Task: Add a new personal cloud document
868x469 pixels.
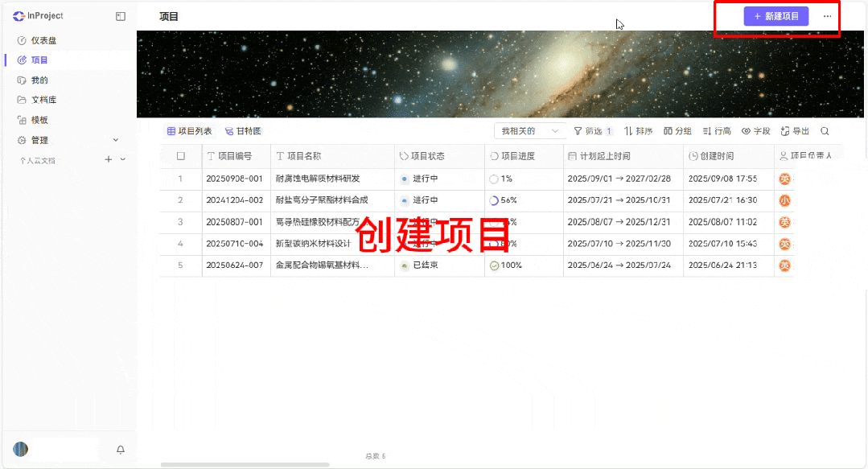Action: (109, 159)
